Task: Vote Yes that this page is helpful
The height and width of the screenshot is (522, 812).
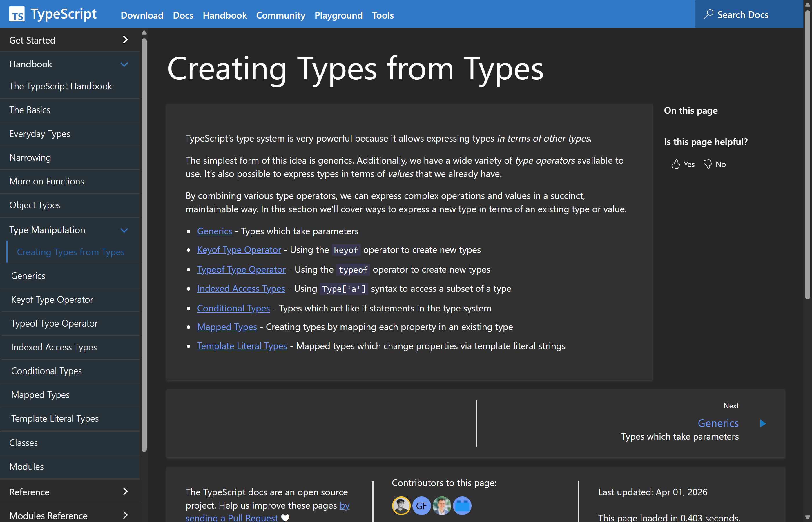Action: point(682,164)
